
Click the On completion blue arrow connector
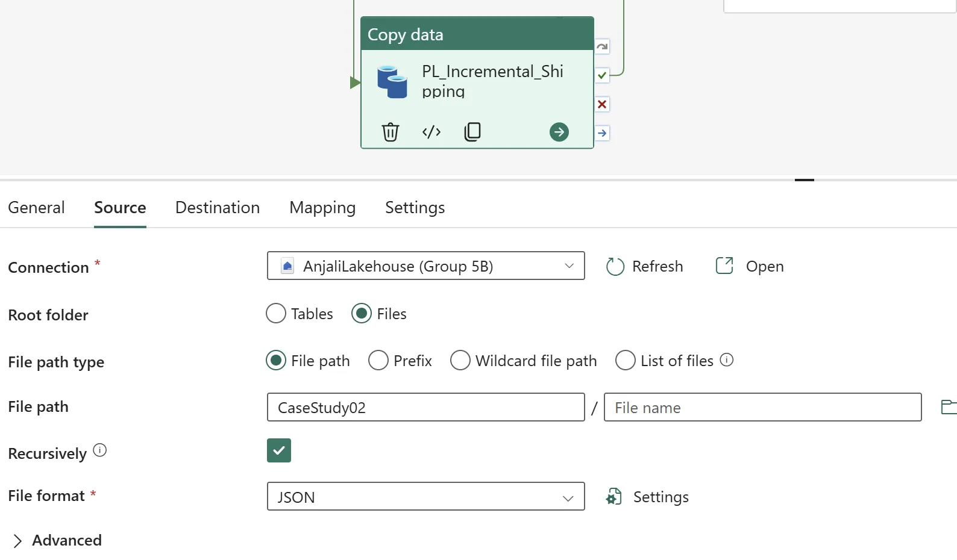602,133
